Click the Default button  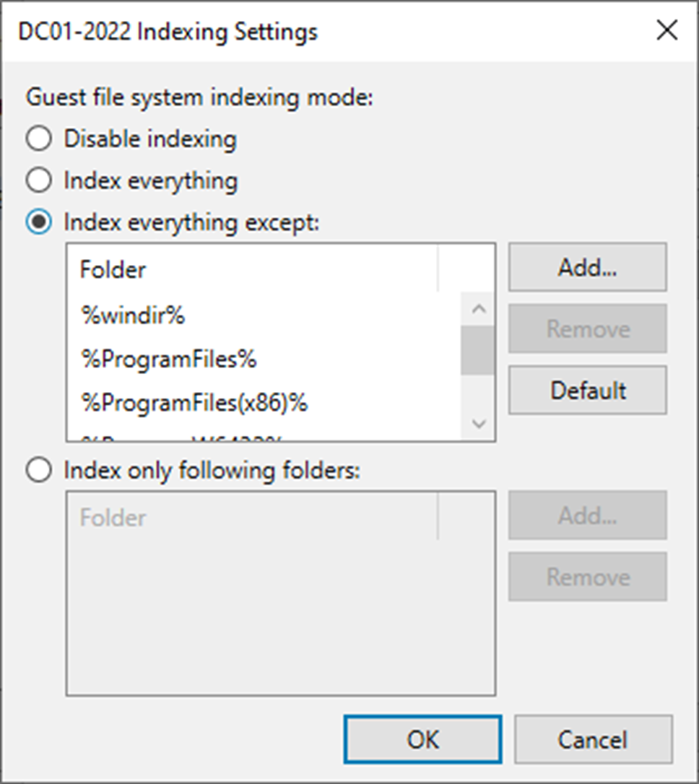(x=588, y=391)
